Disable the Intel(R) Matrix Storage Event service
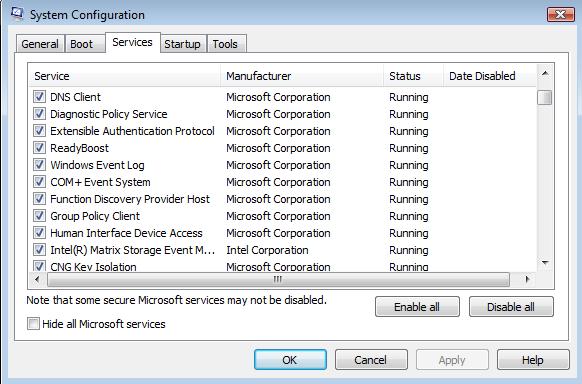The image size is (582, 384). [39, 250]
